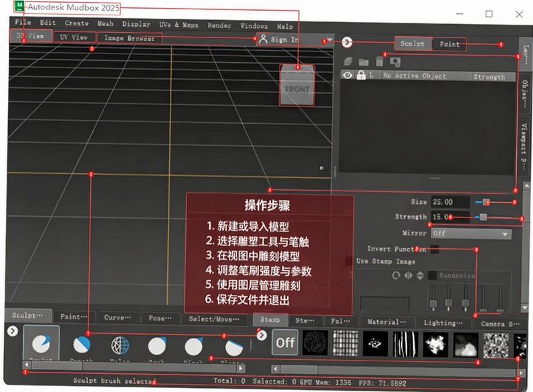Open the Sign In dropdown arrow
Screen dimensions: 533x392
coord(329,39)
